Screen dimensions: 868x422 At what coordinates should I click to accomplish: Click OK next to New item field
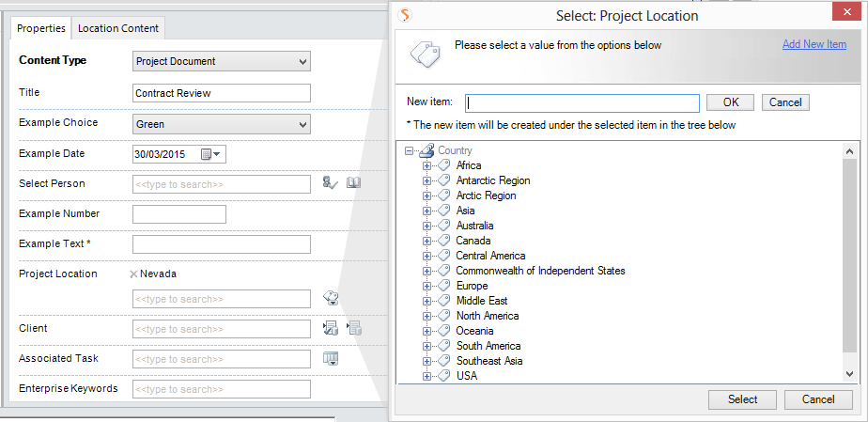tap(730, 102)
